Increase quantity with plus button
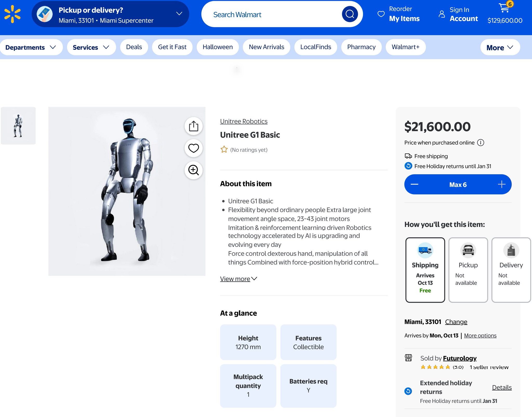532x417 pixels. coord(501,184)
